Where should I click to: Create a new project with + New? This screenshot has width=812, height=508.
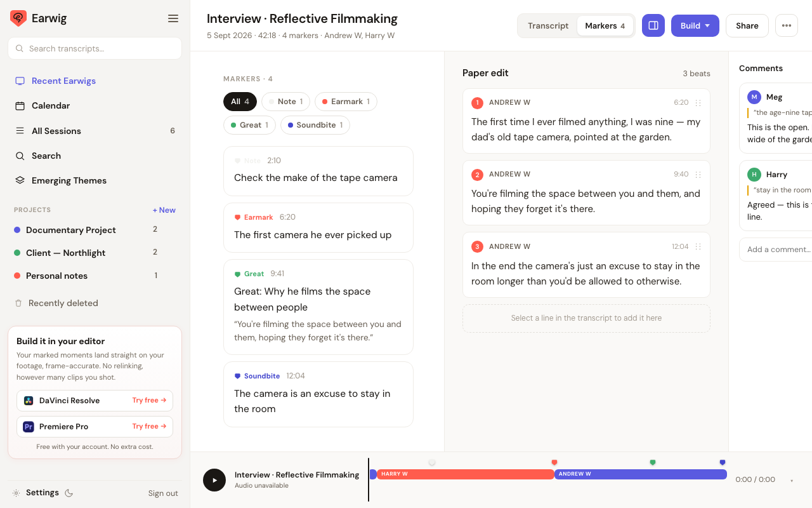(164, 210)
